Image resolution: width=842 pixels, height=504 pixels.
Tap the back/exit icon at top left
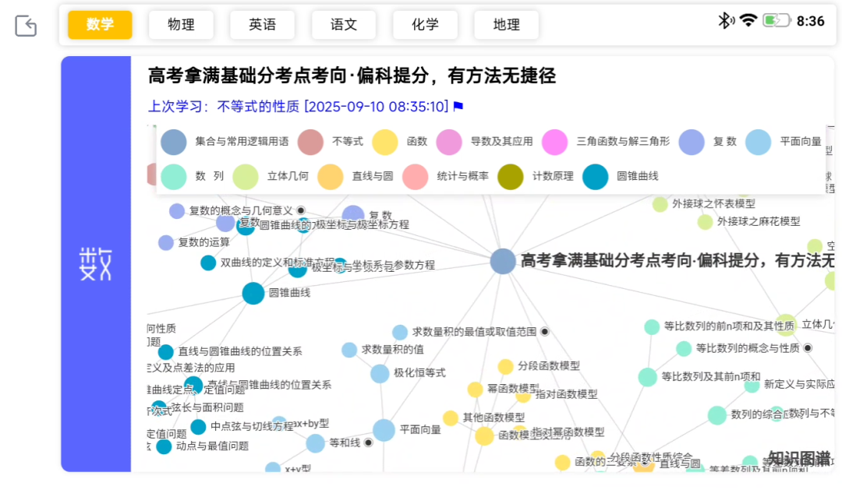pos(26,25)
